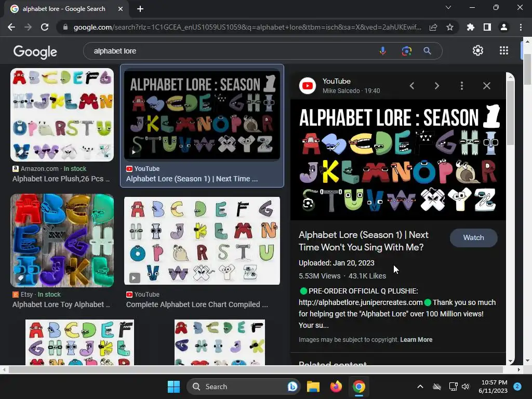Open preview panel more options menu

[462, 86]
